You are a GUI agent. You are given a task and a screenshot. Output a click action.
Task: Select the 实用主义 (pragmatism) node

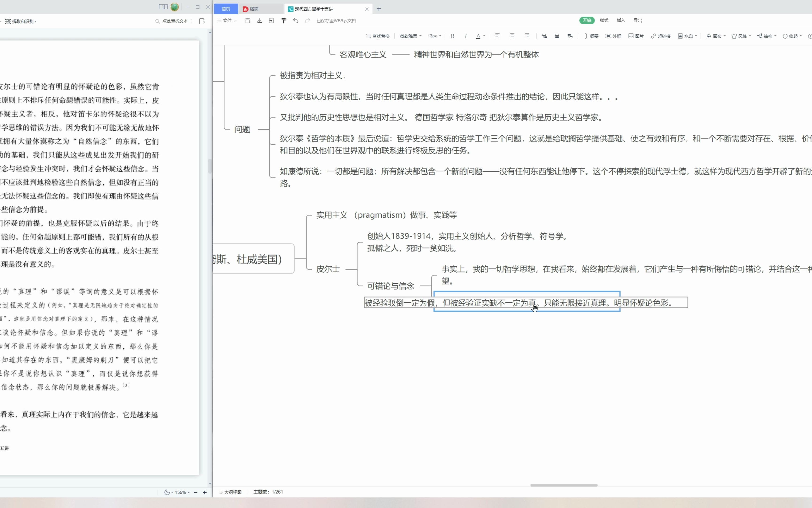(386, 215)
